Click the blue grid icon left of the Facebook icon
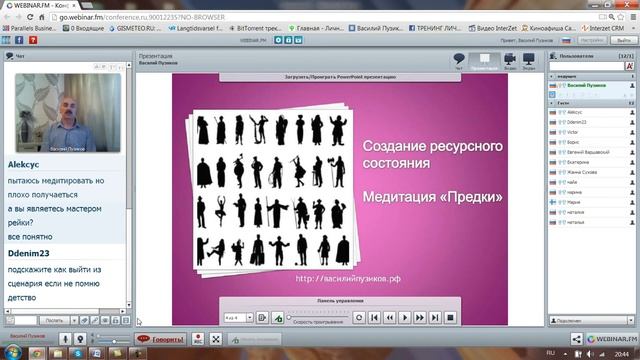The height and width of the screenshot is (360, 640). pyautogui.click(x=6, y=40)
